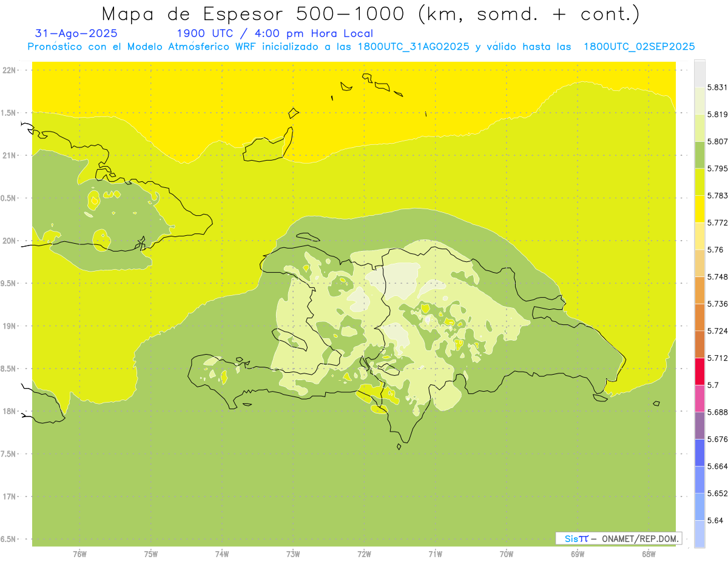Click the latitude axis label "19N"

pyautogui.click(x=8, y=326)
